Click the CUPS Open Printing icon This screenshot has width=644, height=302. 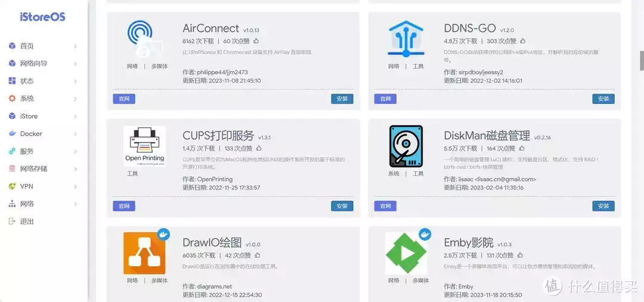(144, 146)
